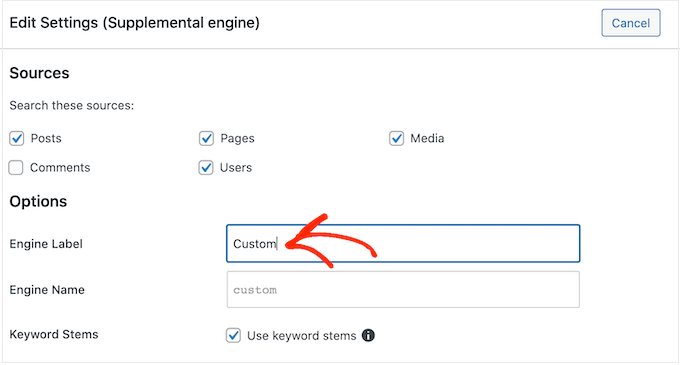Open the keyword stems info icon
Image resolution: width=680 pixels, height=365 pixels.
[368, 336]
